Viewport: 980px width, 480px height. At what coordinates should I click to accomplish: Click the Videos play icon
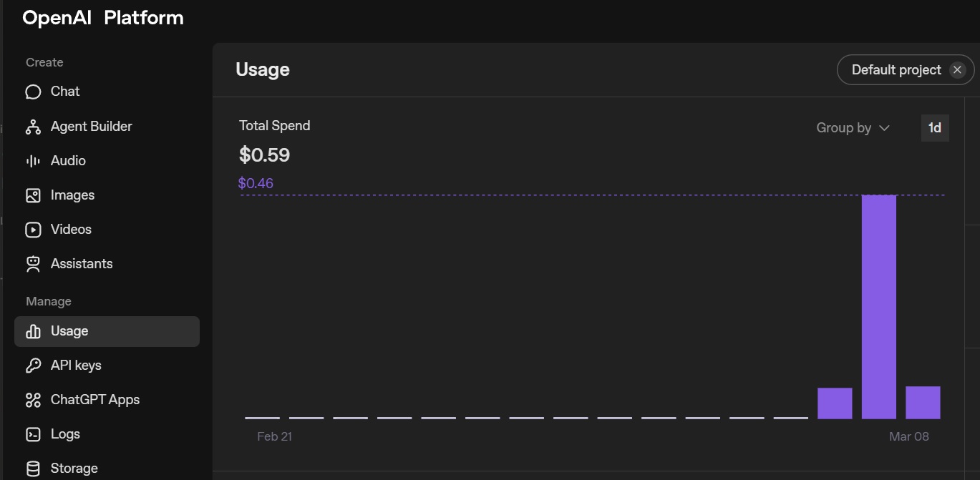33,230
